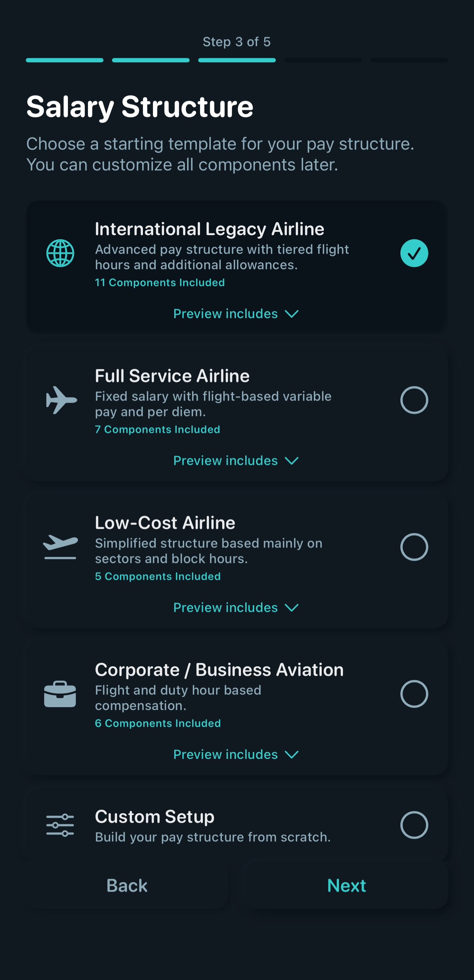Click the sliders icon for Custom Setup
Screen dimensions: 474x980
tap(60, 825)
